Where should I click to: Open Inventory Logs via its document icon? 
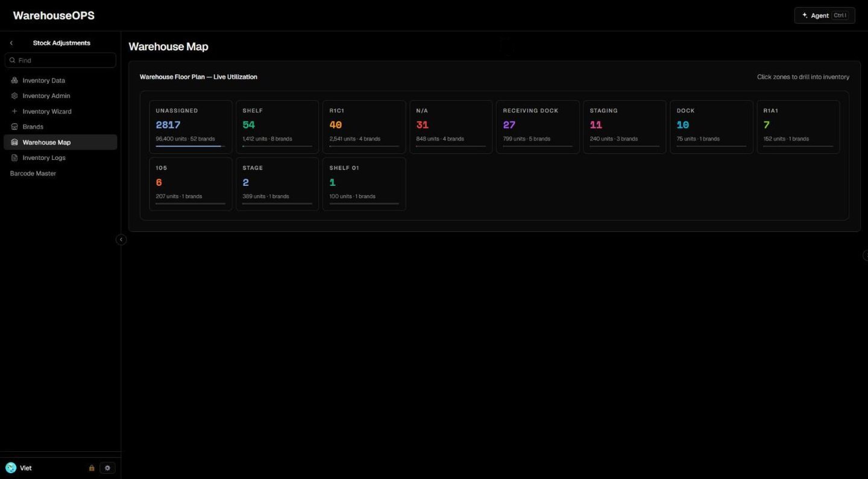coord(14,158)
